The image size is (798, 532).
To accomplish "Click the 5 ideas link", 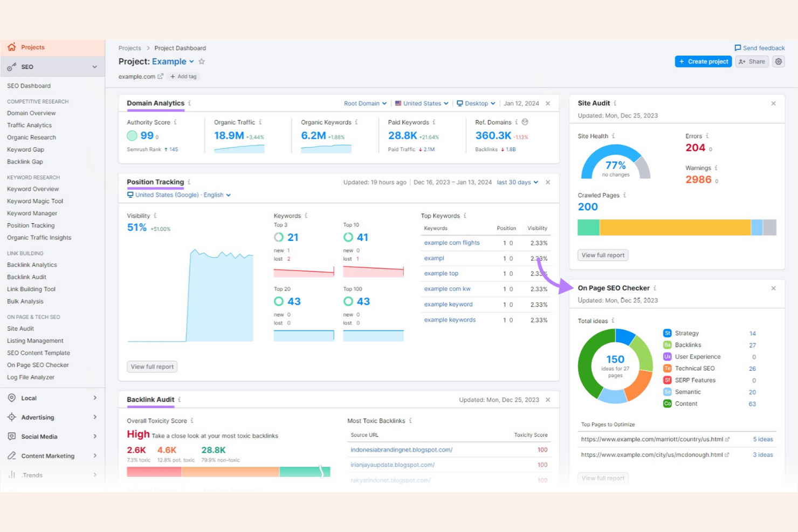I will (763, 439).
